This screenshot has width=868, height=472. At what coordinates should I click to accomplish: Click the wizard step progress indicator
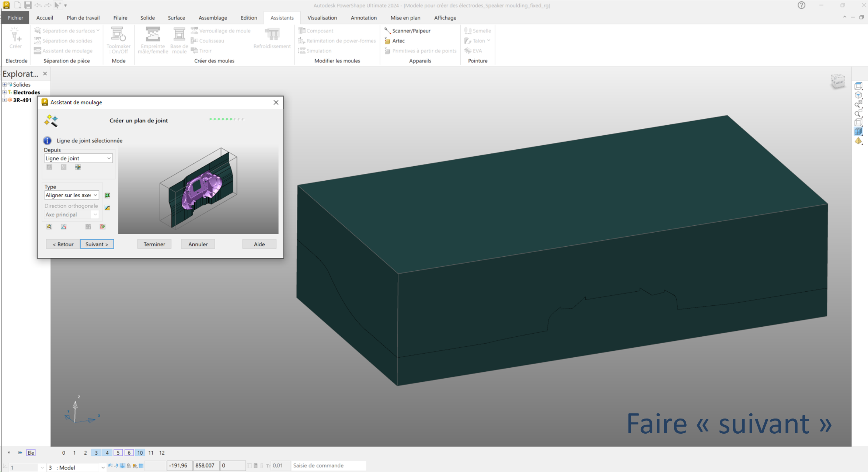tap(227, 119)
